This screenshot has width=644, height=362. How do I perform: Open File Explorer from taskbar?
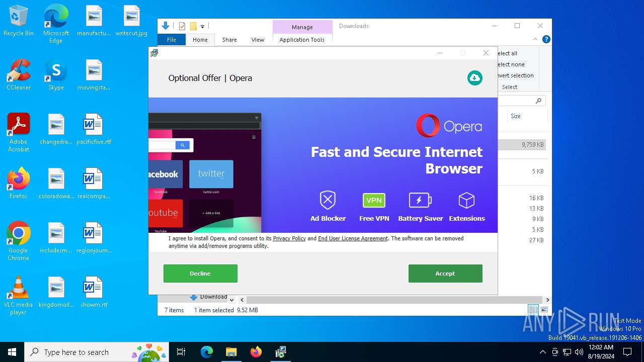pos(231,352)
